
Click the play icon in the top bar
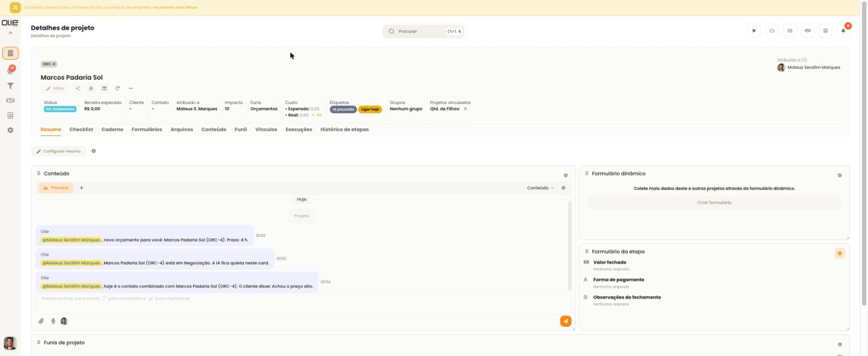tap(754, 31)
